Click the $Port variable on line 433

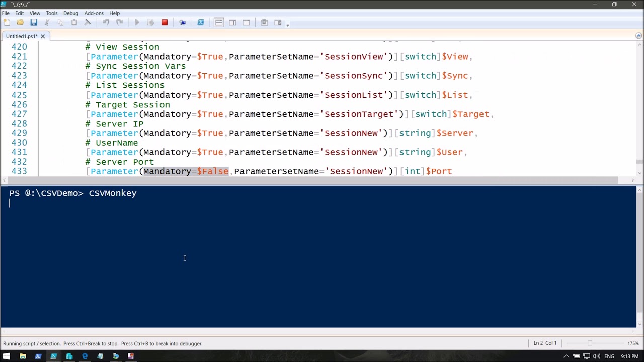pos(439,171)
